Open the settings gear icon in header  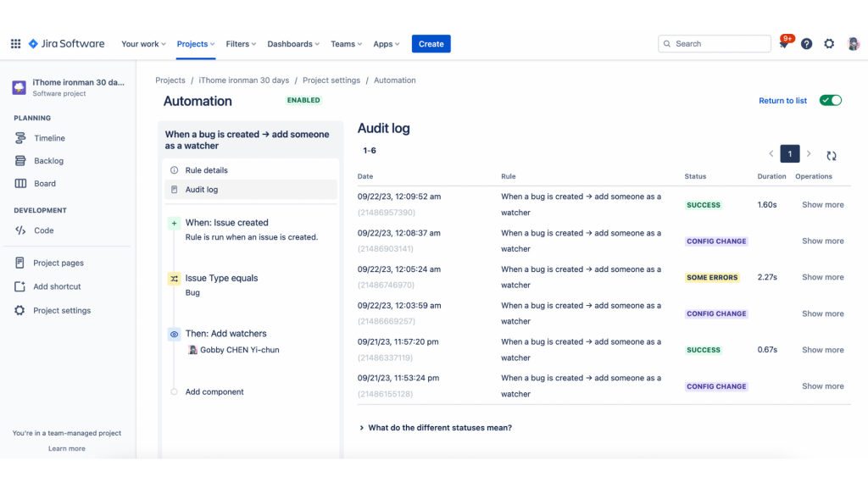(829, 44)
